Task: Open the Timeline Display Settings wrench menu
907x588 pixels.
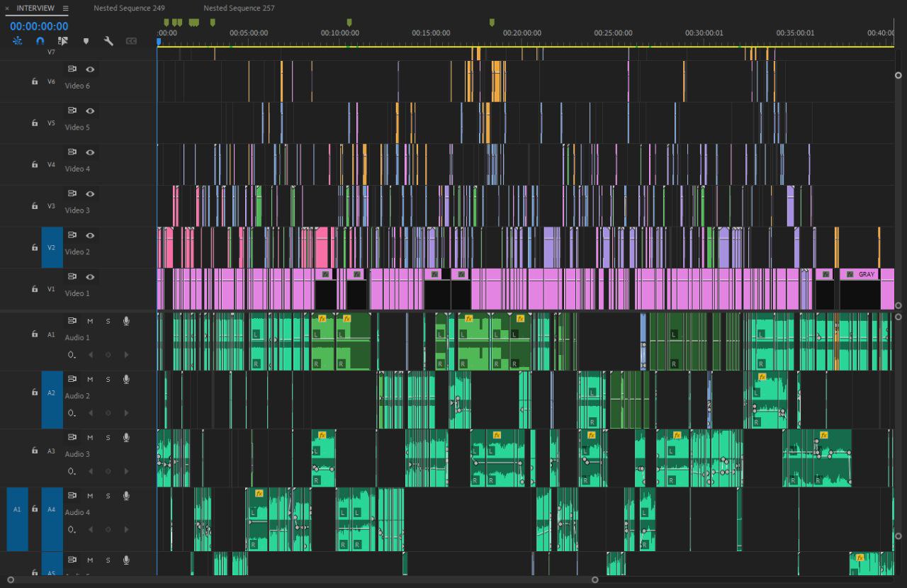Action: coord(108,41)
